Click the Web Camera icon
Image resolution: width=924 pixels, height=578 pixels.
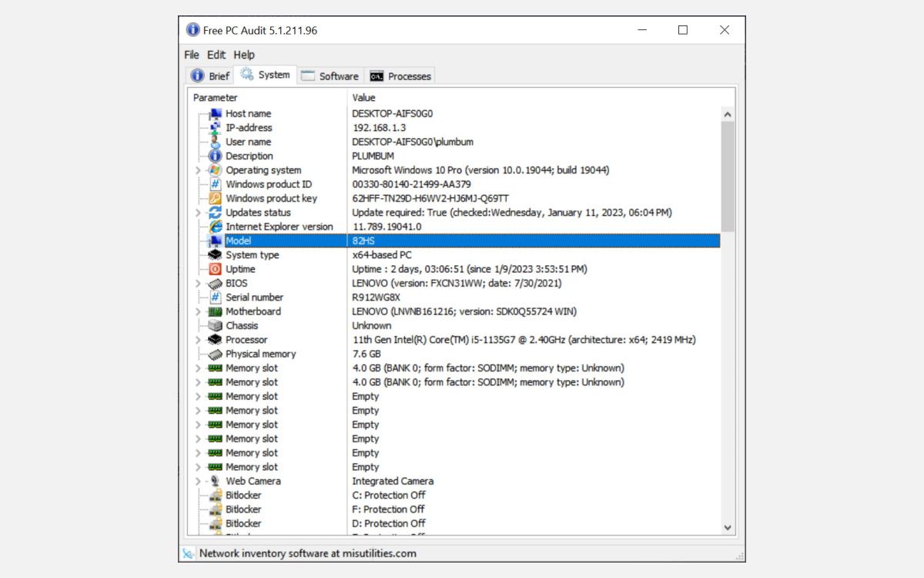(216, 481)
